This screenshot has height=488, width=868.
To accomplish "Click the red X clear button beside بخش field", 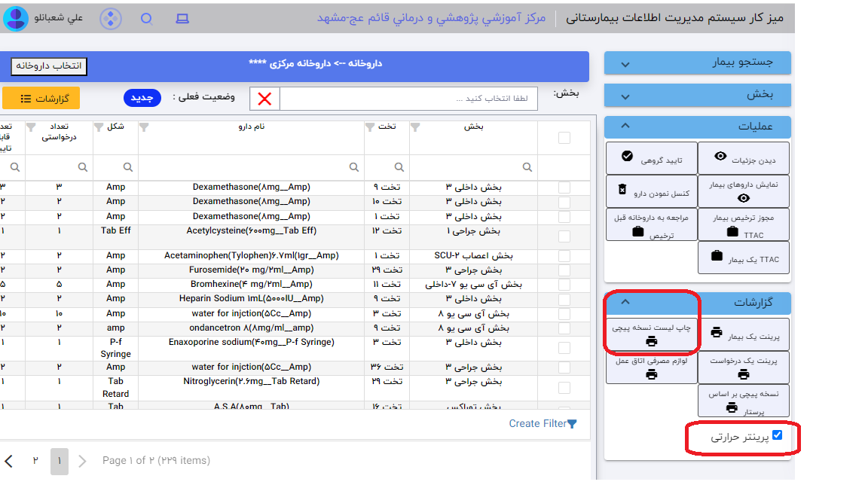I will tap(264, 99).
